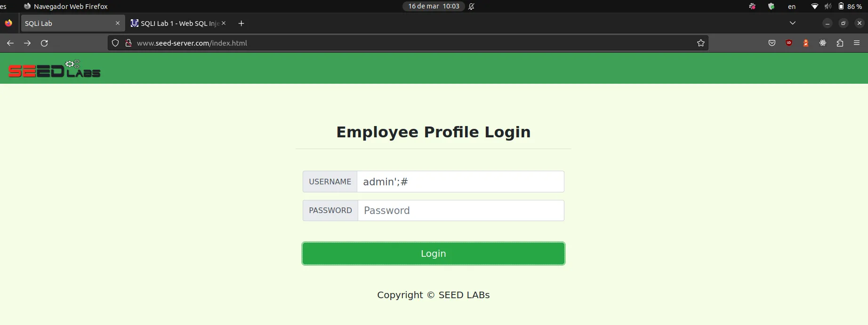Go back to the previous page
This screenshot has width=868, height=325.
click(10, 43)
